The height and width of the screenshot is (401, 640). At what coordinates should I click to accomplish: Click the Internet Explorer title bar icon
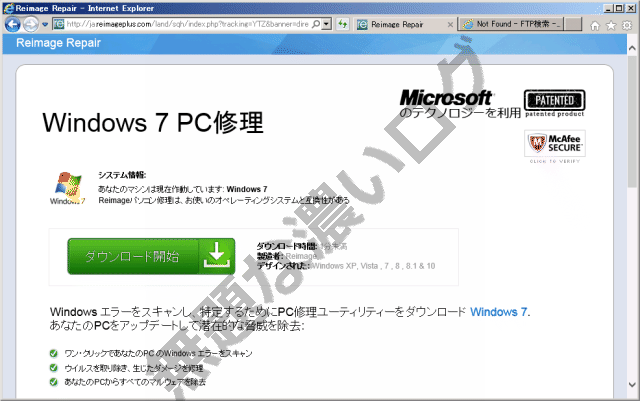(x=8, y=8)
